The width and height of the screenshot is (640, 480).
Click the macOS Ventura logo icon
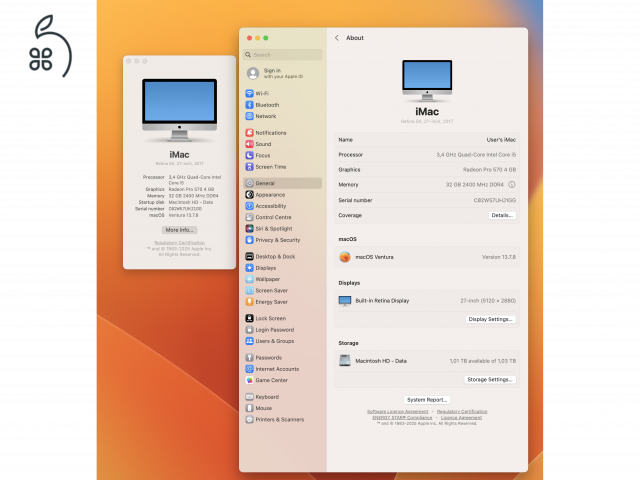345,257
